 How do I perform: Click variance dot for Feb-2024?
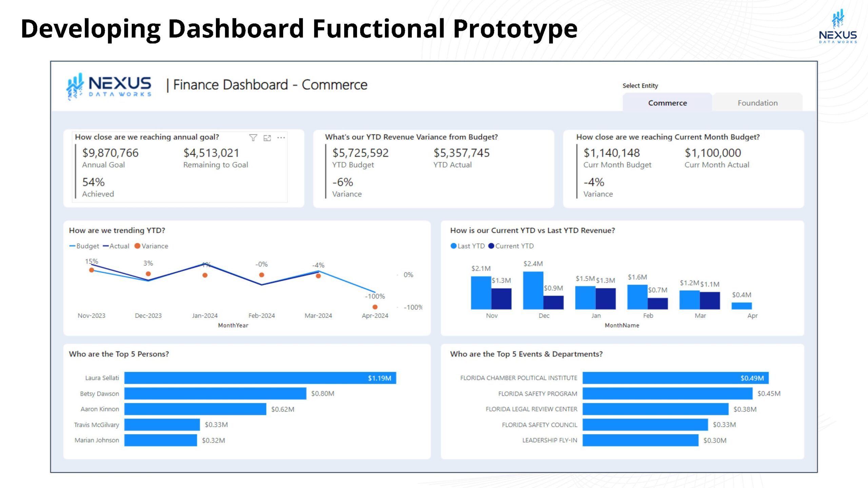click(261, 275)
